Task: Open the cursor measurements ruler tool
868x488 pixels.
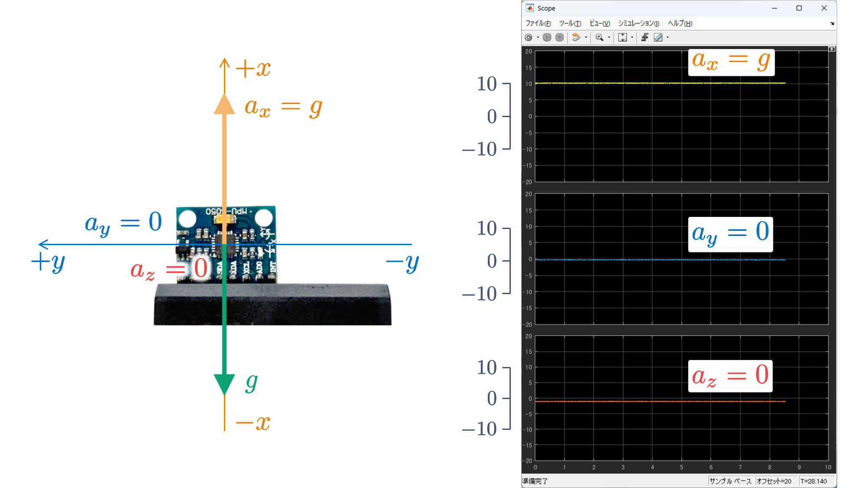Action: coord(658,37)
